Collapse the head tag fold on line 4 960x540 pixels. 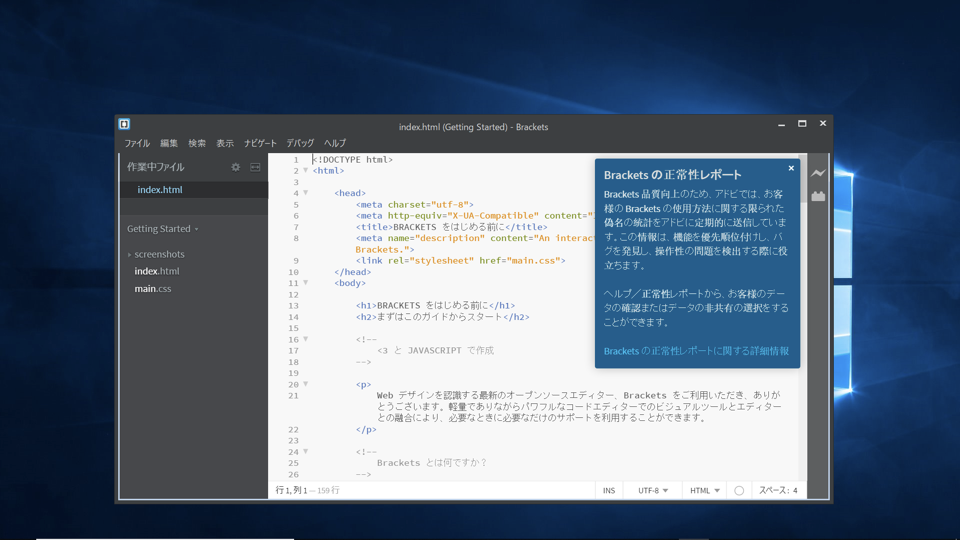click(x=306, y=193)
